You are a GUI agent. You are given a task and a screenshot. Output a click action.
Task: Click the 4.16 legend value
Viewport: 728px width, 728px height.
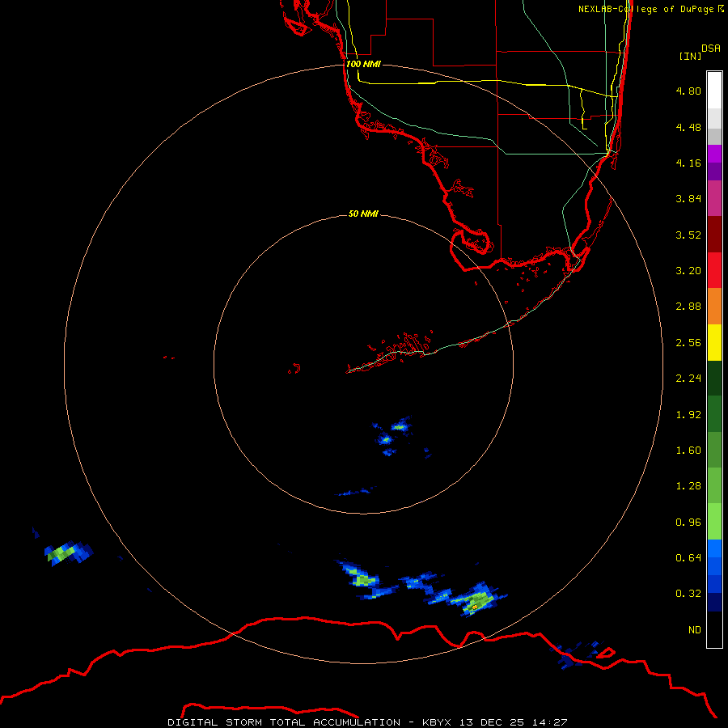pyautogui.click(x=688, y=163)
